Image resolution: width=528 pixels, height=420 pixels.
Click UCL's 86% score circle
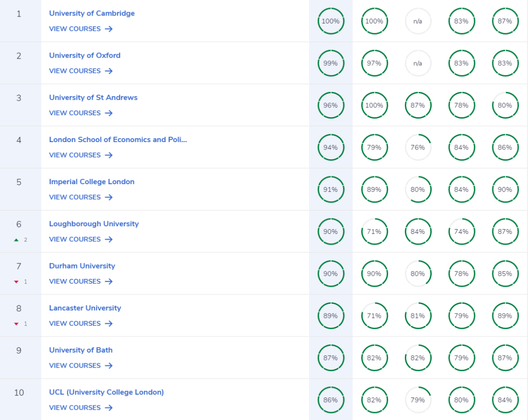click(x=330, y=400)
